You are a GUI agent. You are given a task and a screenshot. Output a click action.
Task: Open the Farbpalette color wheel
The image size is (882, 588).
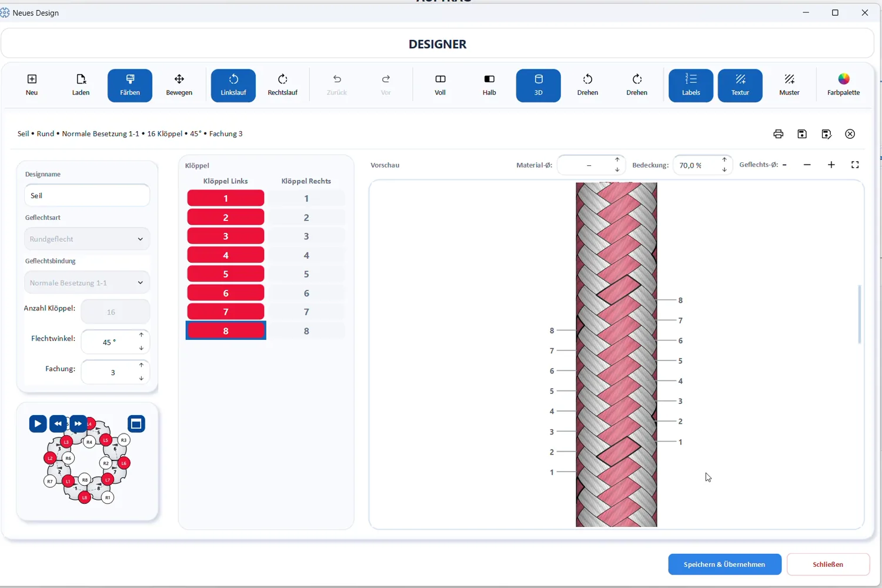click(844, 85)
